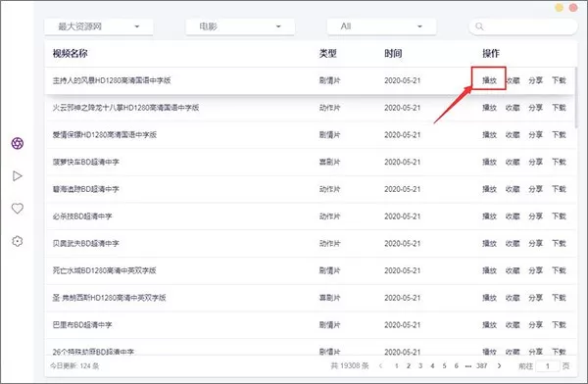Click 播放 in the 圣·弗朗西斯 row

(489, 298)
